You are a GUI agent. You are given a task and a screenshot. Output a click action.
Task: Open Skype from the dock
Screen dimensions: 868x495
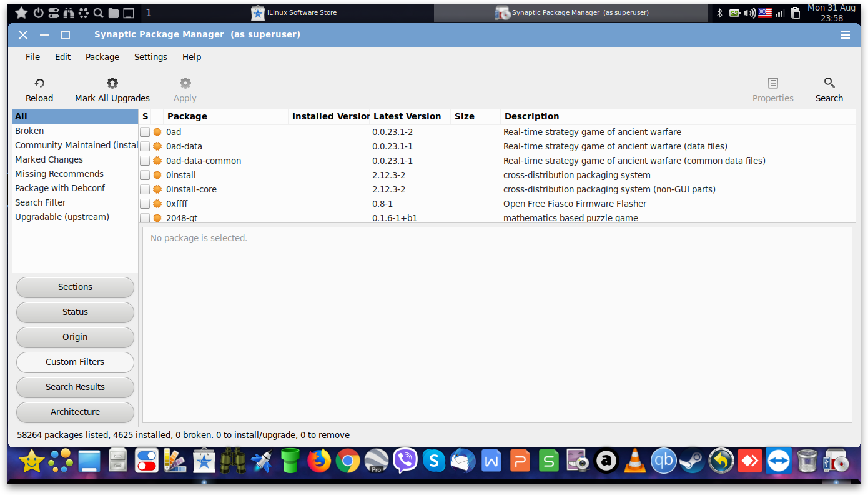[434, 461]
